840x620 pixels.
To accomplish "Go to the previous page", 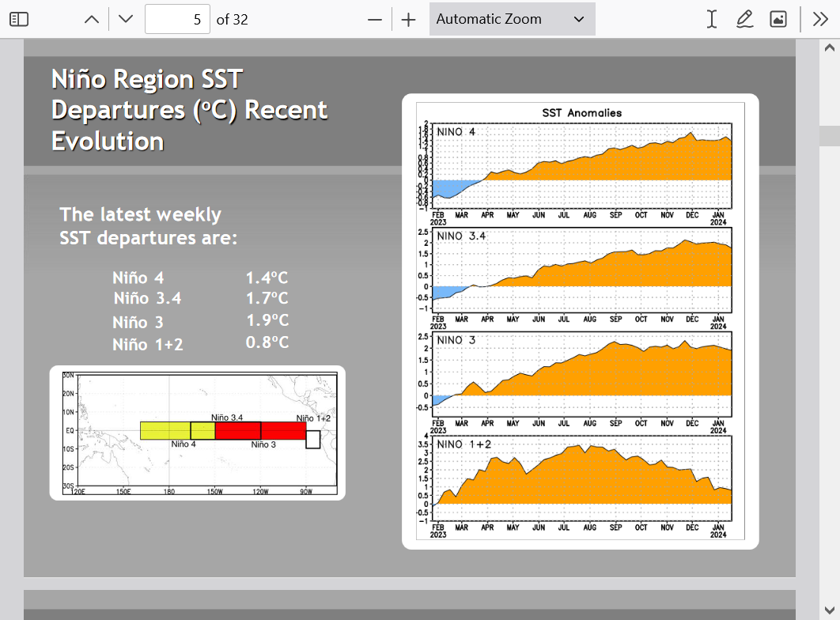I will click(92, 19).
